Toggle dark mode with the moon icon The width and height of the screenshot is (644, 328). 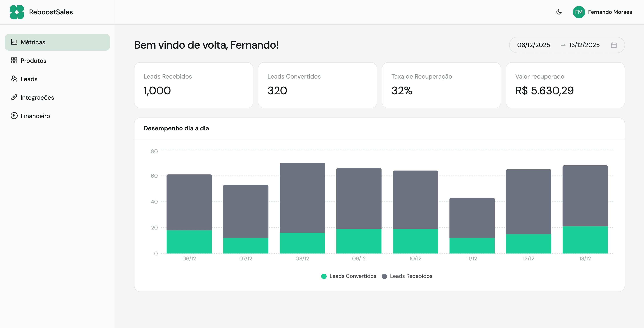click(x=559, y=12)
